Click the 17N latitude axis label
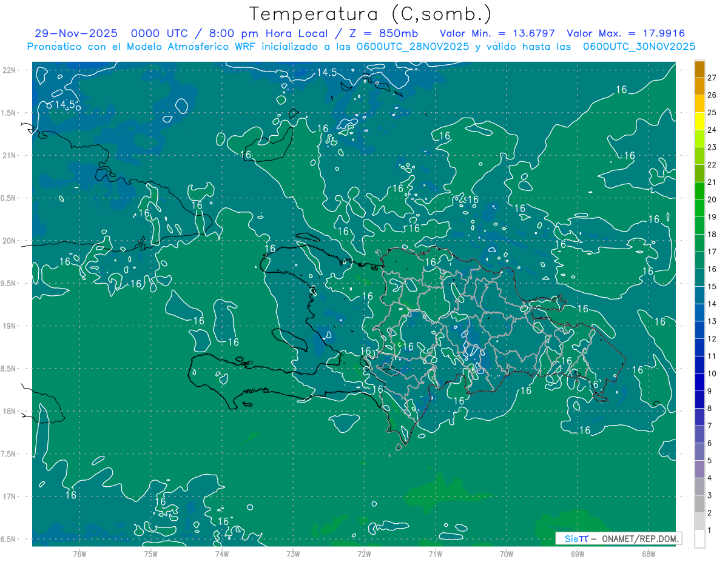Image resolution: width=728 pixels, height=562 pixels. [10, 497]
